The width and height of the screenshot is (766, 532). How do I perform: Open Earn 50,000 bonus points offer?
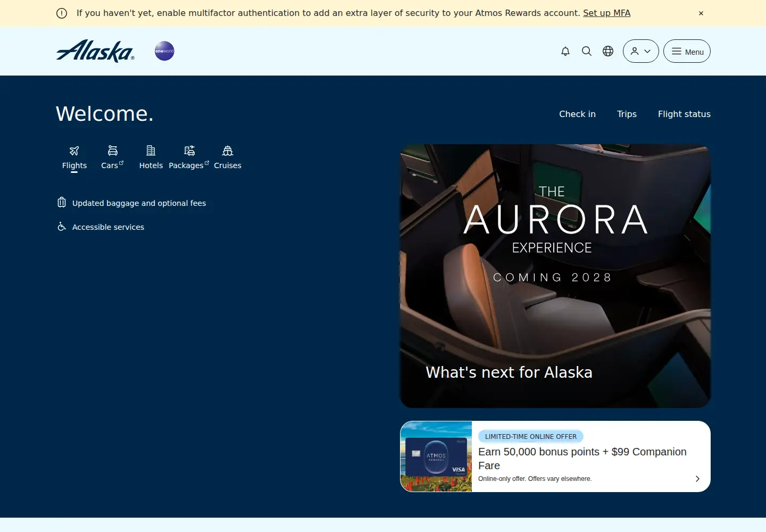(582, 459)
